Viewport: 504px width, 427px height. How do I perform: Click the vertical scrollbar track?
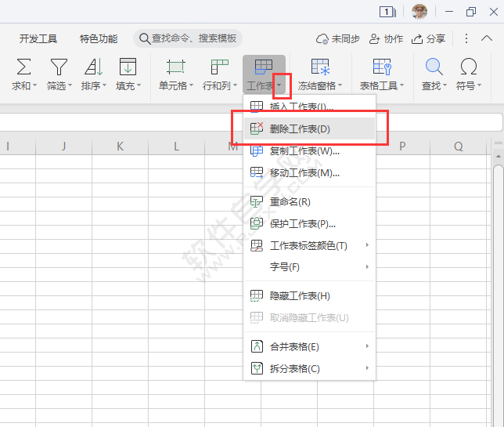499,296
